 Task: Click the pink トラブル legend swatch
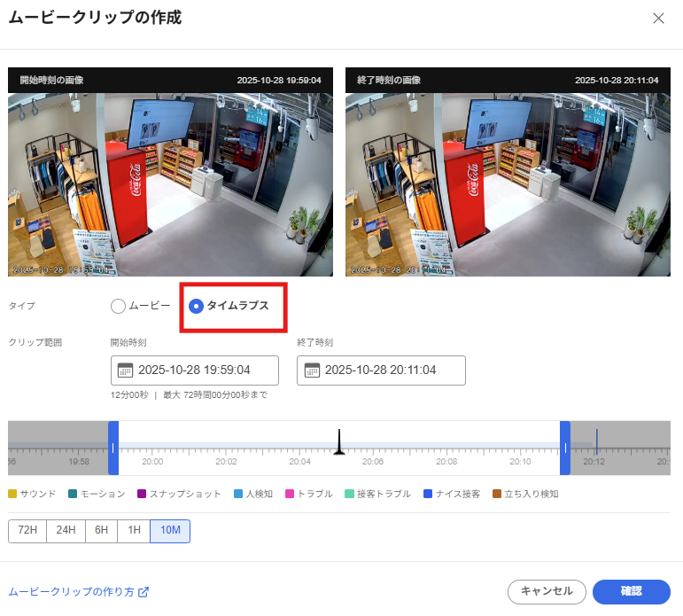[289, 494]
